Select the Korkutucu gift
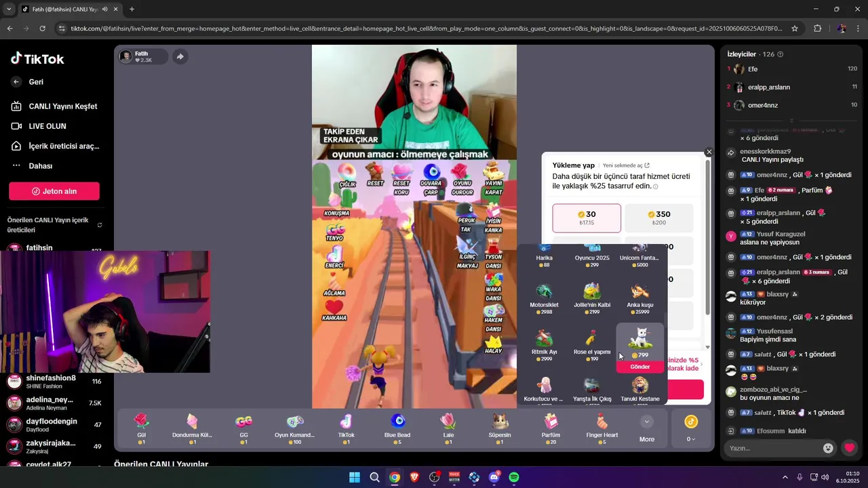 [x=544, y=390]
